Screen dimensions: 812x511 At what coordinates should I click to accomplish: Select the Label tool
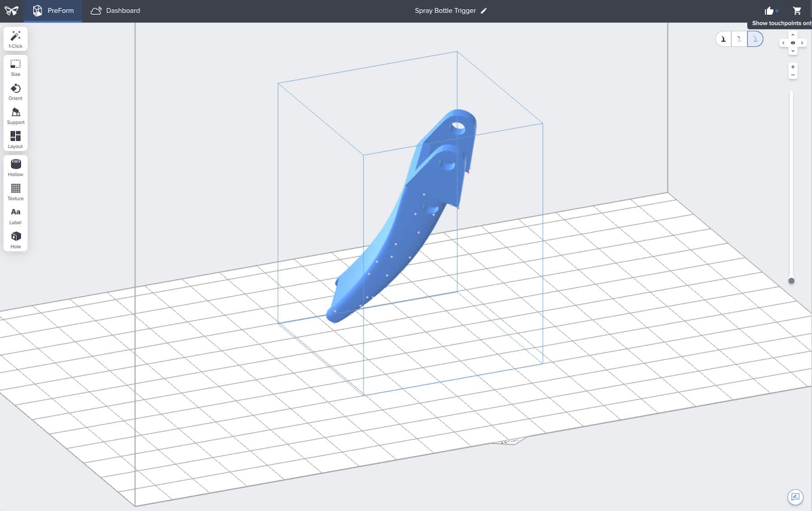(15, 216)
